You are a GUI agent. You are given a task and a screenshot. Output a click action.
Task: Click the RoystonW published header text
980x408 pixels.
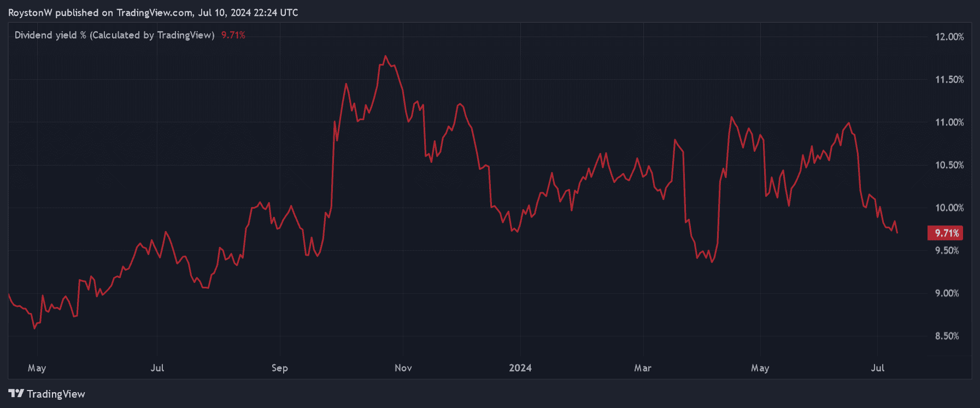(153, 13)
